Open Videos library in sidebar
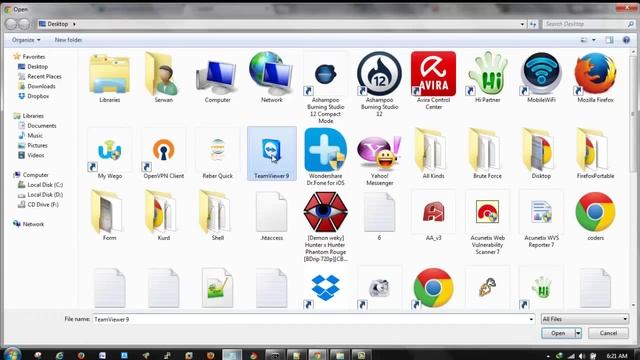 [36, 155]
